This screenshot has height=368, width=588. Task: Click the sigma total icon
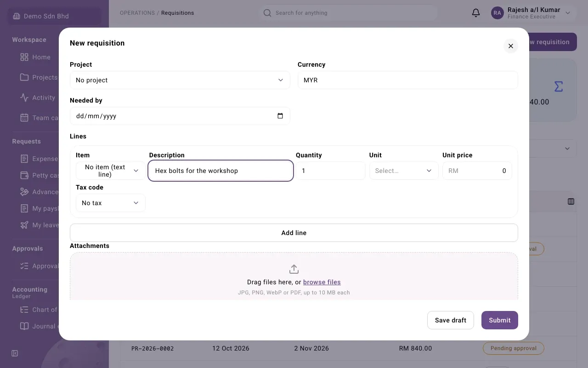558,86
